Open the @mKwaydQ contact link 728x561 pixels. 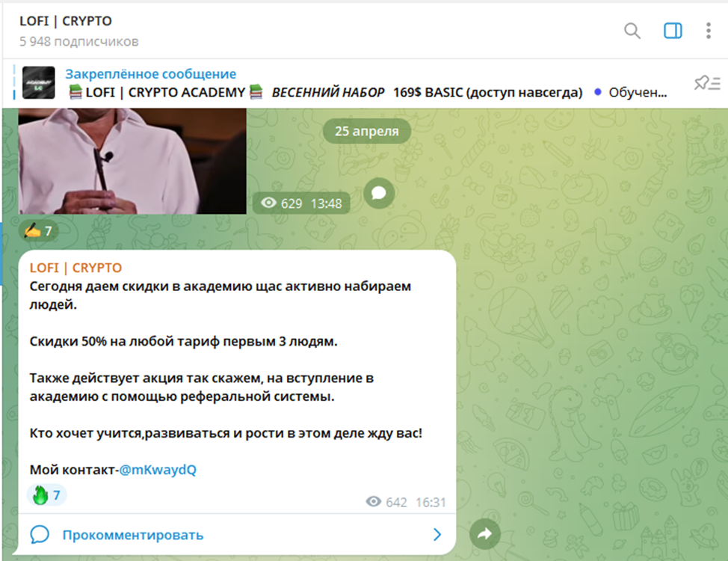pyautogui.click(x=158, y=470)
